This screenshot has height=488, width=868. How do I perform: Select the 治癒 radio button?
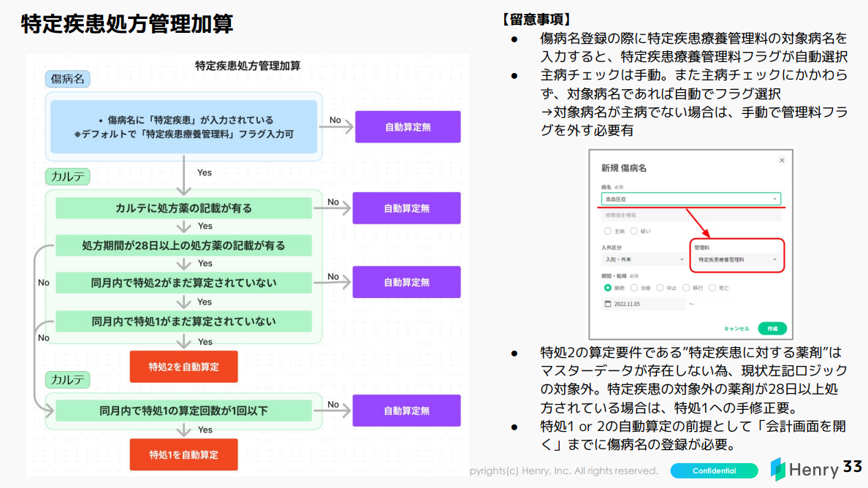(634, 288)
